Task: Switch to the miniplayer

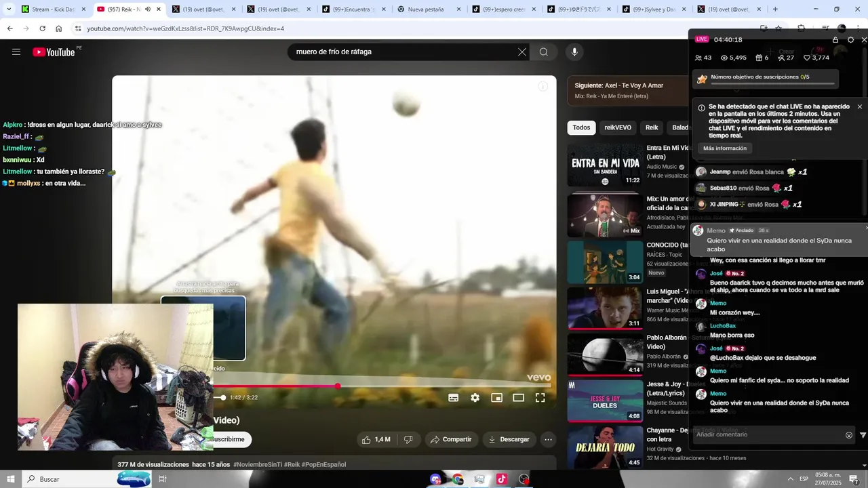Action: (496, 398)
